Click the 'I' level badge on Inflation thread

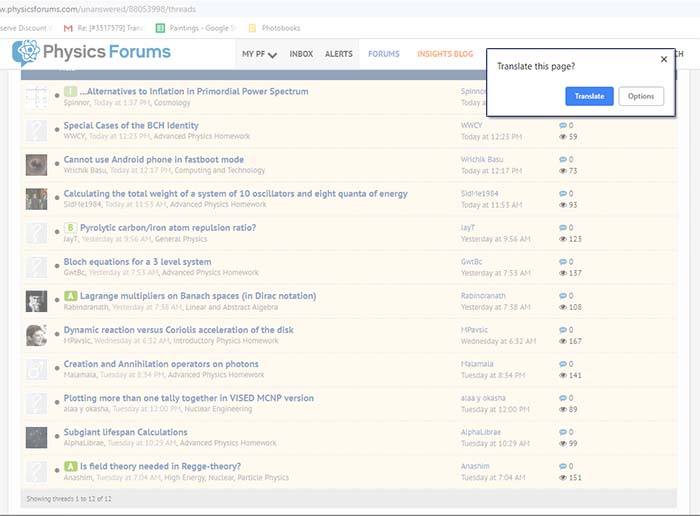coord(70,92)
